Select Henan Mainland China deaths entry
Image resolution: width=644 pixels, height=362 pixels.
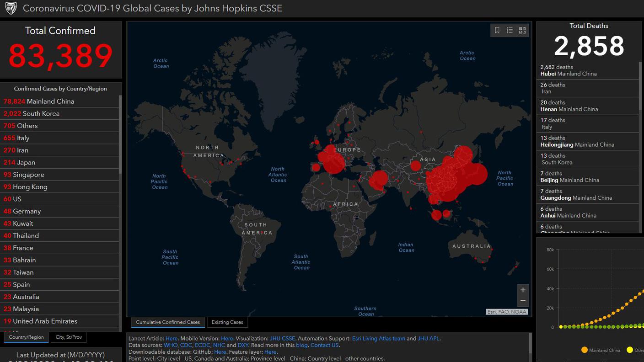pos(588,106)
